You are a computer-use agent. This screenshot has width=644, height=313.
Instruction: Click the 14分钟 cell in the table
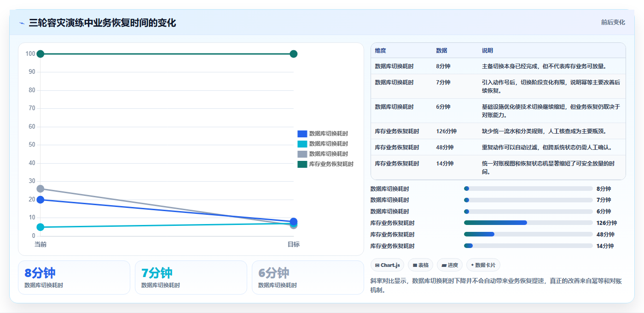(445, 164)
